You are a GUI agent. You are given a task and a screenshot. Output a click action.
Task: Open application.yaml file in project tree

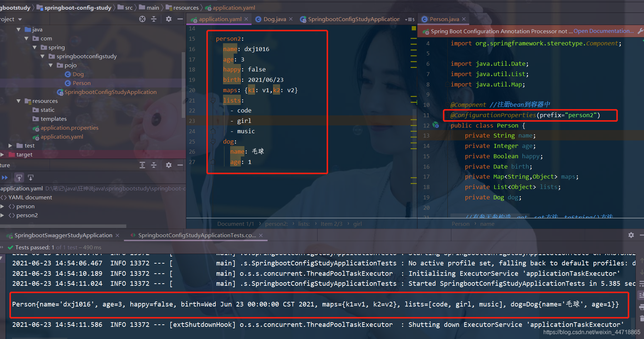tap(58, 137)
